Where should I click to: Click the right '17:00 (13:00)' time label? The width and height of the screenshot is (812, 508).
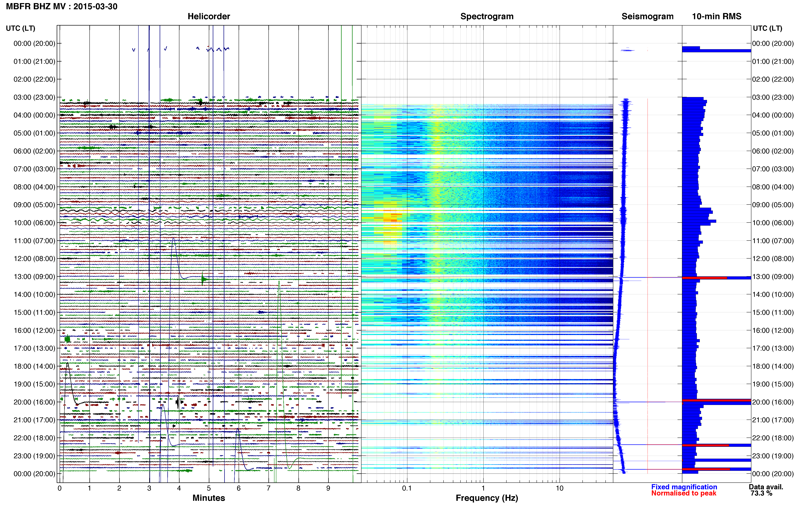tap(773, 348)
